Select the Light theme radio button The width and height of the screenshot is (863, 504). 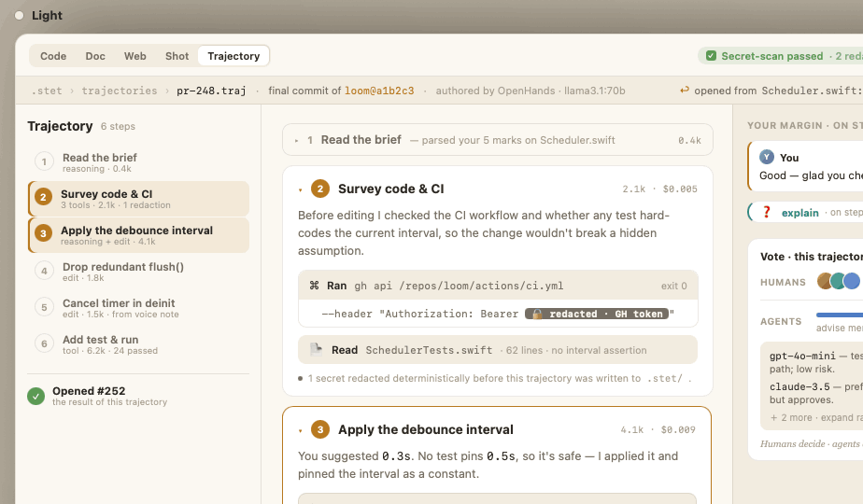[20, 16]
